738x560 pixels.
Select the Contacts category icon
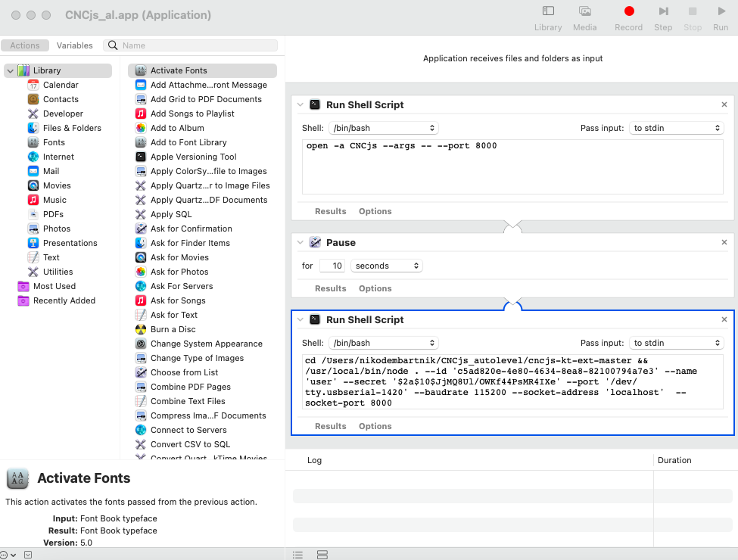coord(33,99)
